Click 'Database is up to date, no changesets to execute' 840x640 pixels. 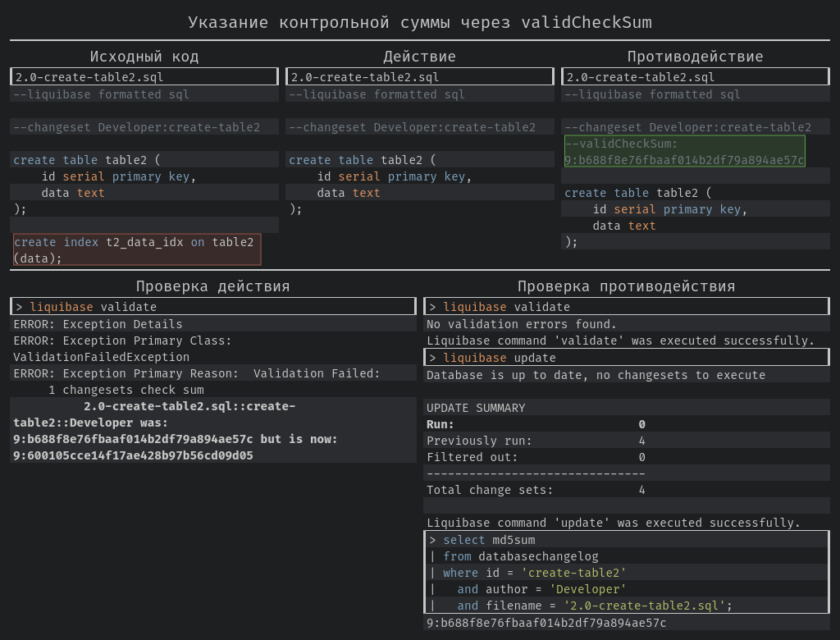click(x=596, y=375)
